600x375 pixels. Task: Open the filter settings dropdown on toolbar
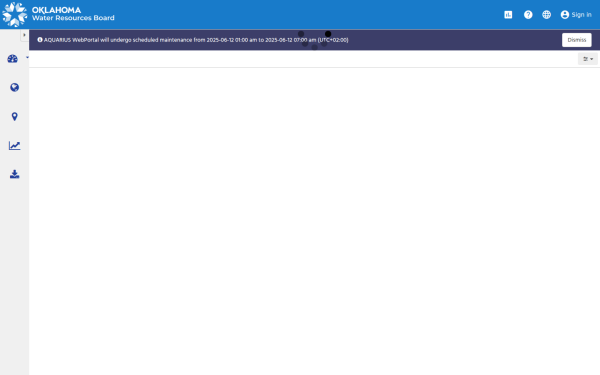[588, 59]
